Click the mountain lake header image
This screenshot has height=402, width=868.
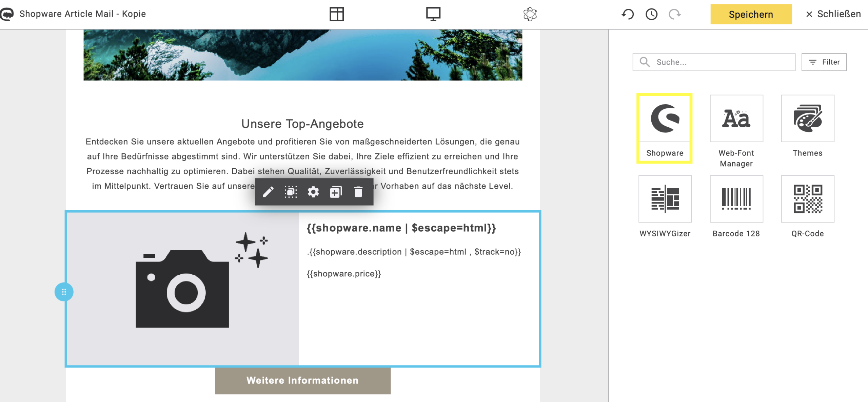(302, 55)
